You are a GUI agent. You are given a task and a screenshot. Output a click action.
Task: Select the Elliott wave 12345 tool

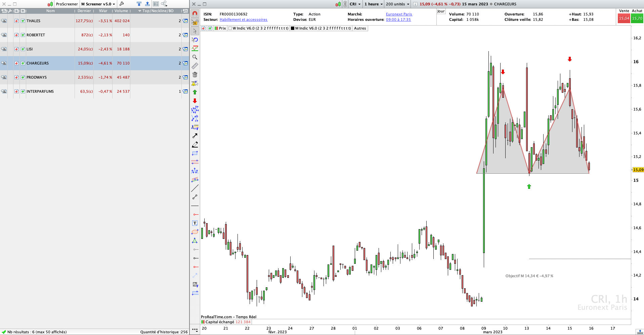(x=195, y=110)
